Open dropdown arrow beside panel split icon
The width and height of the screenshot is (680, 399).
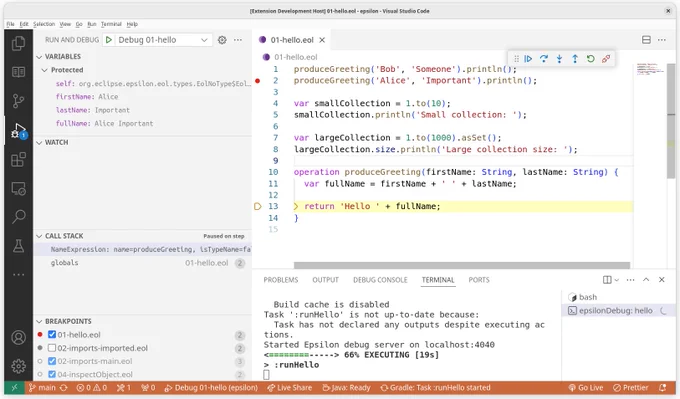point(616,280)
